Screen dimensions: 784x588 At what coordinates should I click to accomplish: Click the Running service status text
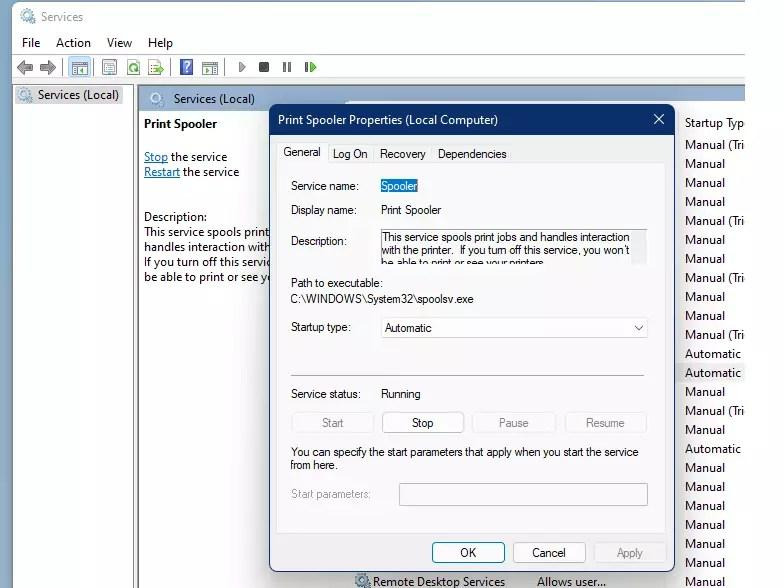(400, 394)
